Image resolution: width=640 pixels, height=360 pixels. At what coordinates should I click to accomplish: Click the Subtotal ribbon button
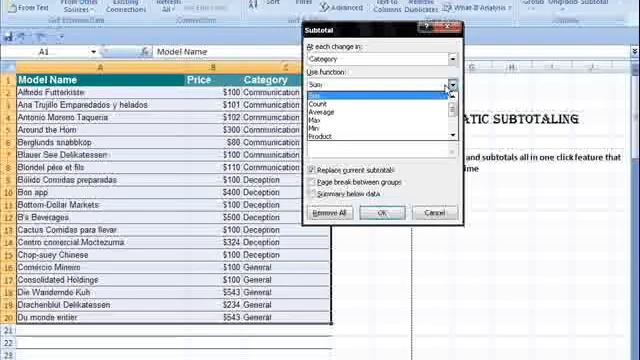coord(594,3)
